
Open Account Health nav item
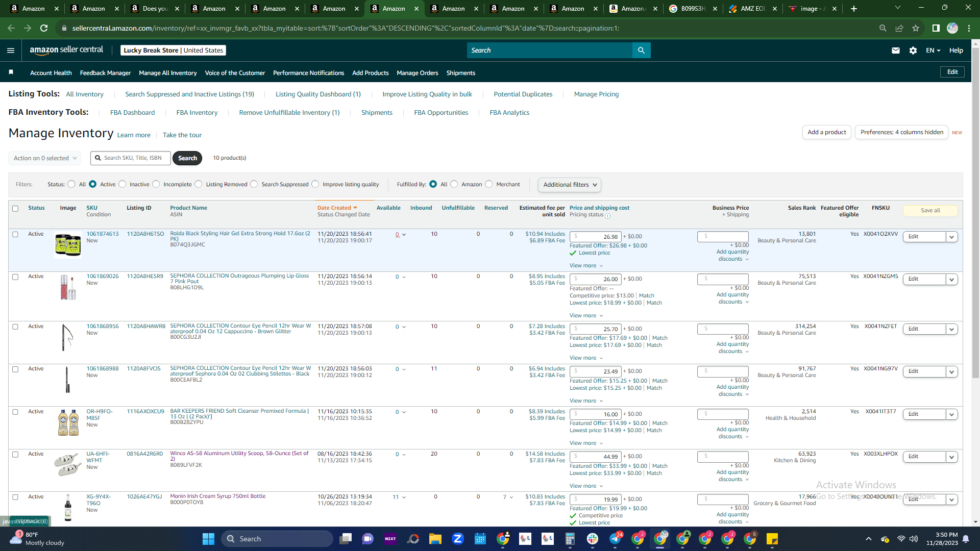51,73
